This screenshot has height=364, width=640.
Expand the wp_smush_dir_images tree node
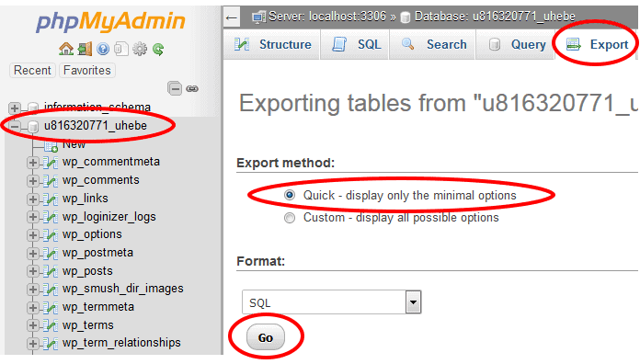coord(33,290)
